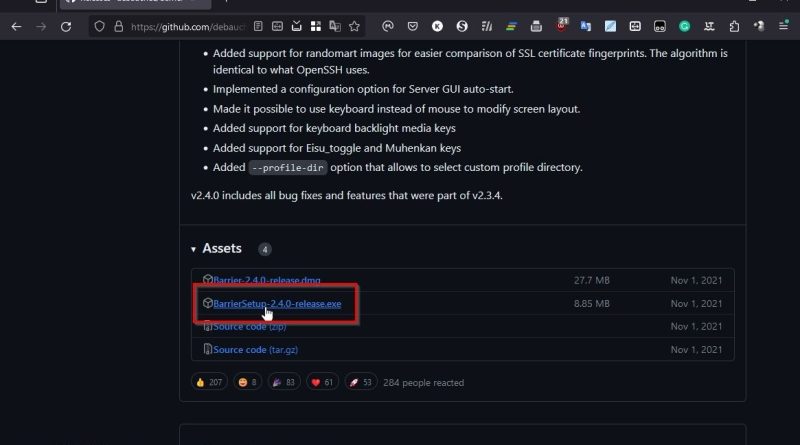Click the '--profile-dir' code snippet

tap(288, 168)
